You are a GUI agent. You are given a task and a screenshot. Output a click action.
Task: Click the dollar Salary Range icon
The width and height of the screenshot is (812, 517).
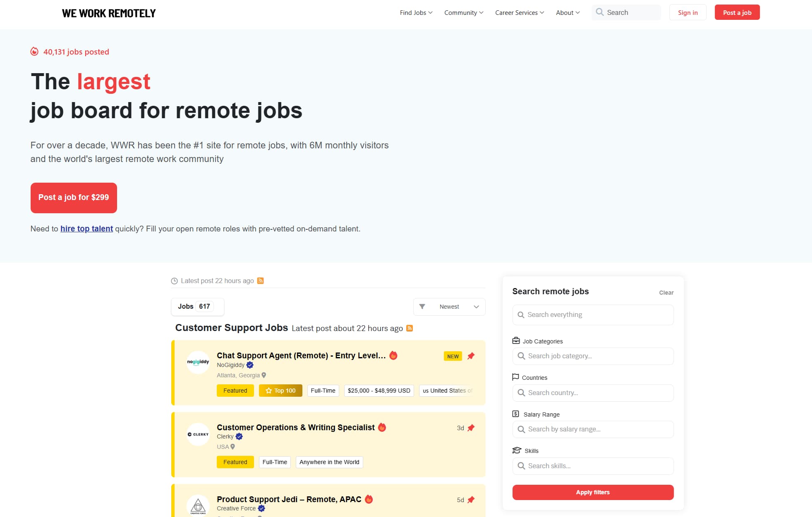(x=515, y=414)
